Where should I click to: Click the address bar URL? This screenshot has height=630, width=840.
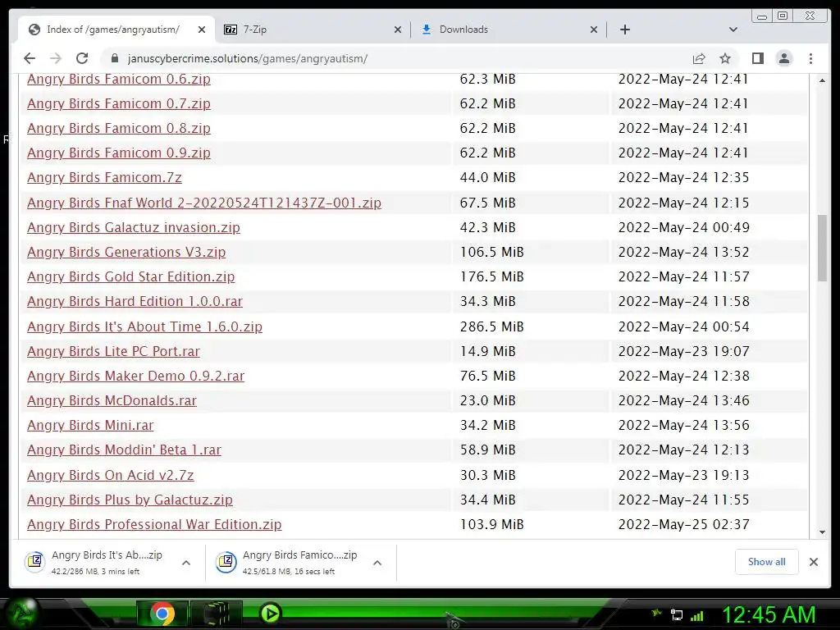point(248,58)
